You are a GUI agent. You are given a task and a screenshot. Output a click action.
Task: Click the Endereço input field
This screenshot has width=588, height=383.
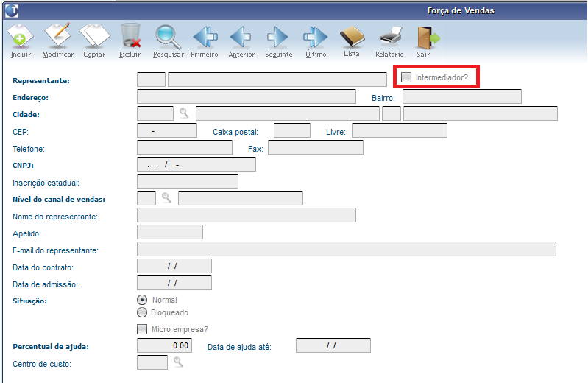(247, 96)
